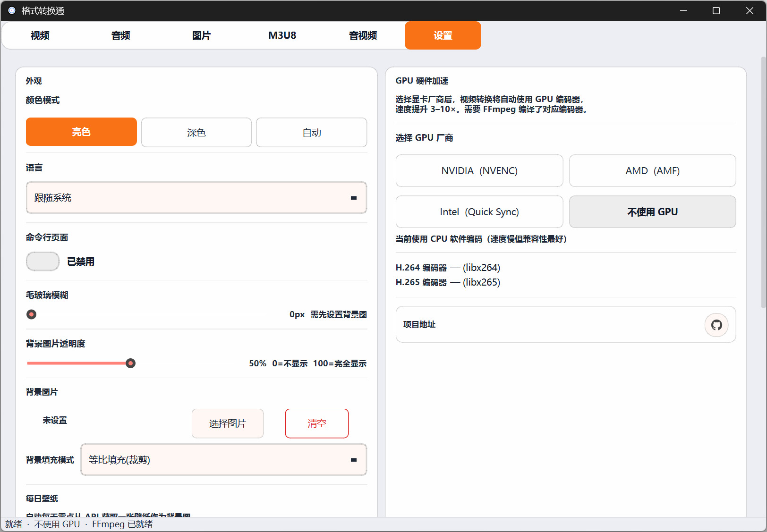The height and width of the screenshot is (532, 767).
Task: Open the GitHub project page icon
Action: coord(716,325)
